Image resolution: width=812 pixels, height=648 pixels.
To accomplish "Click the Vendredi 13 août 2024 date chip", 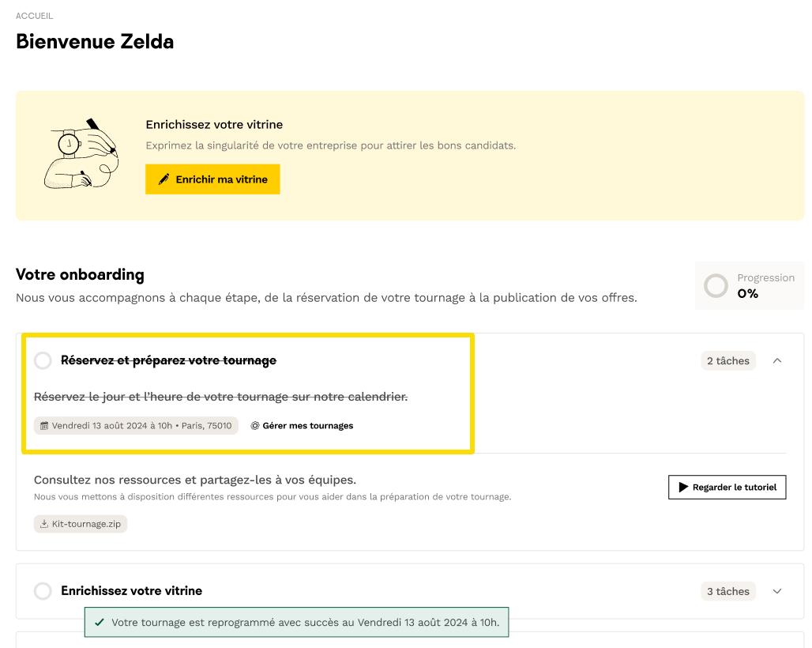I will 136,426.
